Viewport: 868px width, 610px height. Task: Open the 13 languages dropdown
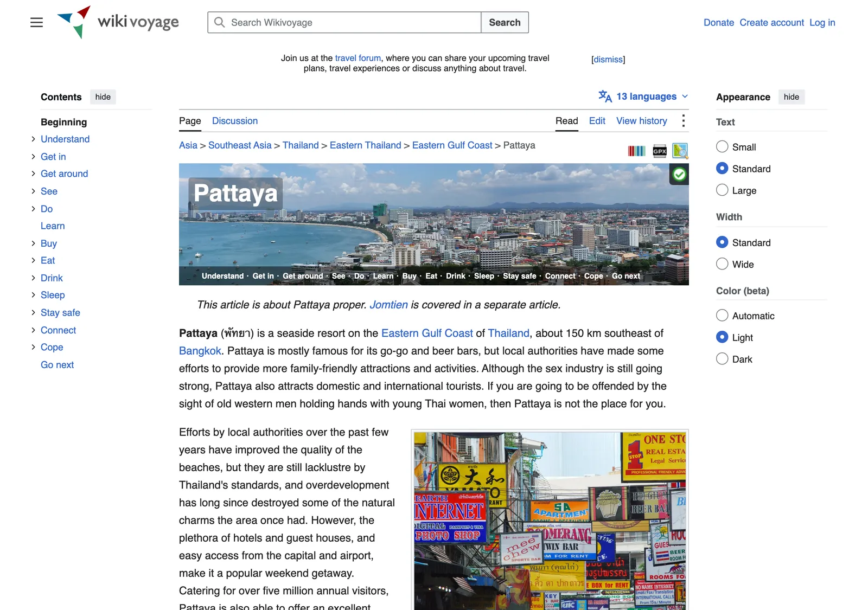pos(643,97)
